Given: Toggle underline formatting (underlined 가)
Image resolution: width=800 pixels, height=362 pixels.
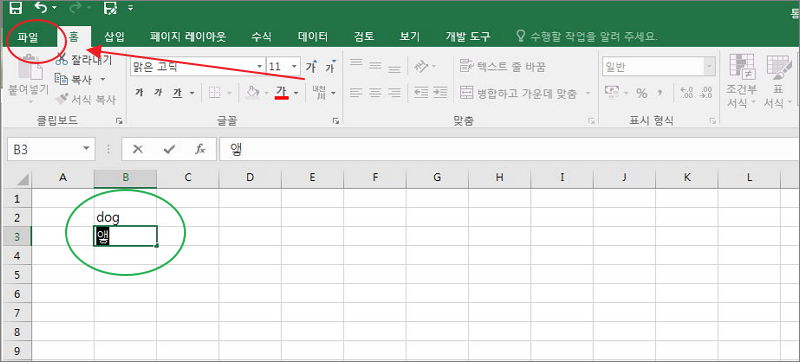Looking at the screenshot, I should pos(177,93).
